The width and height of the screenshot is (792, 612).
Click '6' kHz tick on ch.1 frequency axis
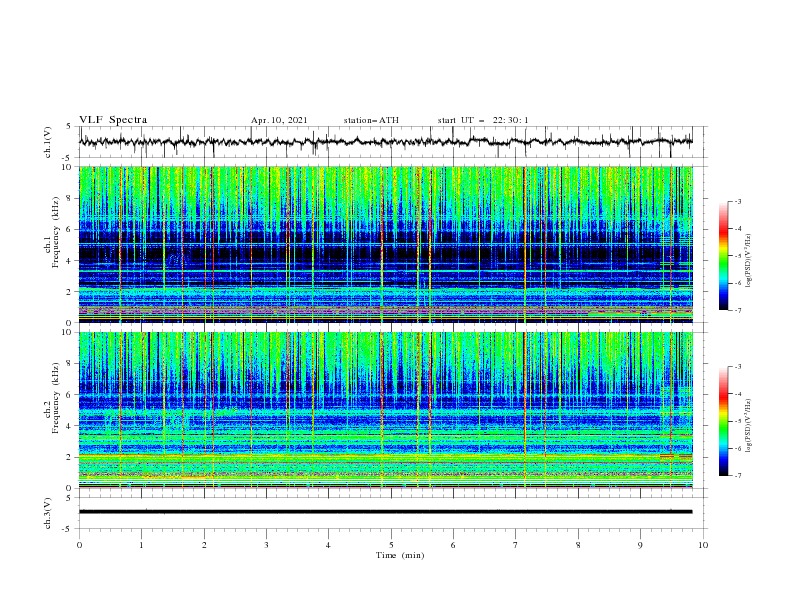[x=70, y=229]
